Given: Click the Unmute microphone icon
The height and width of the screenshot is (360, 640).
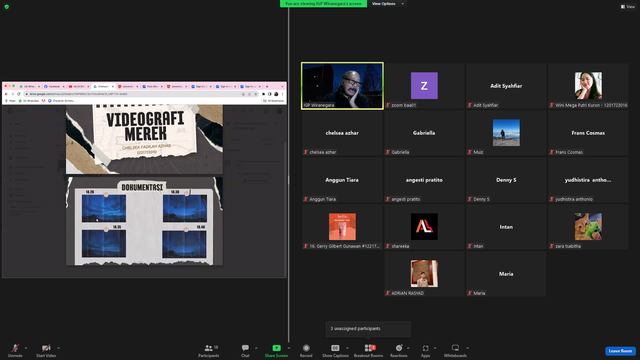Looking at the screenshot, I should pos(15,348).
